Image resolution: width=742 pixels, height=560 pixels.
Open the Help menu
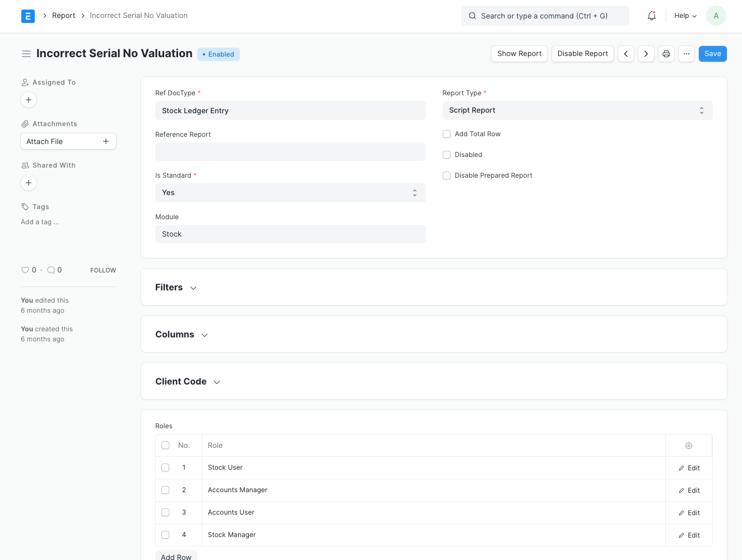tap(685, 16)
